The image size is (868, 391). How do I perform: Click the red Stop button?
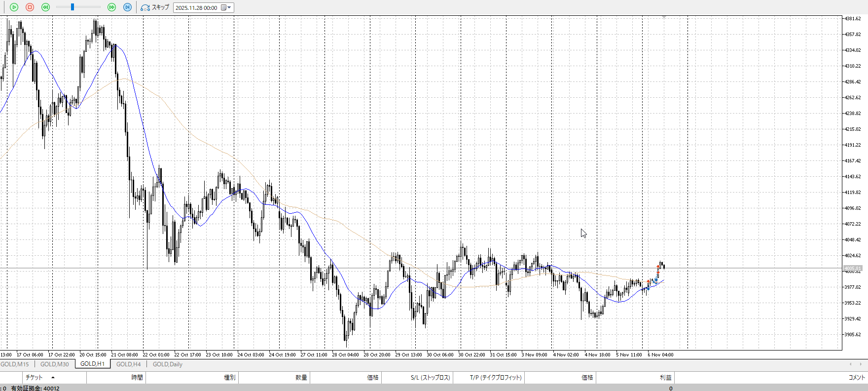(x=30, y=7)
